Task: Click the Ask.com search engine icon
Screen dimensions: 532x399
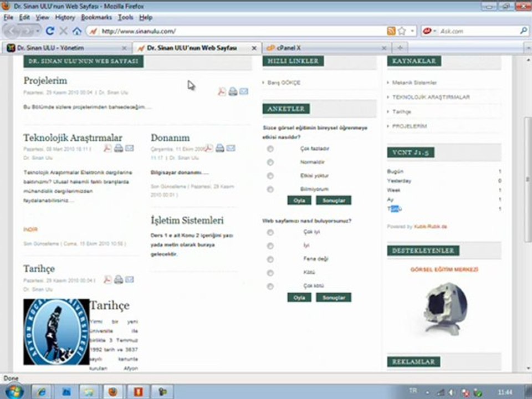Action: tap(427, 31)
